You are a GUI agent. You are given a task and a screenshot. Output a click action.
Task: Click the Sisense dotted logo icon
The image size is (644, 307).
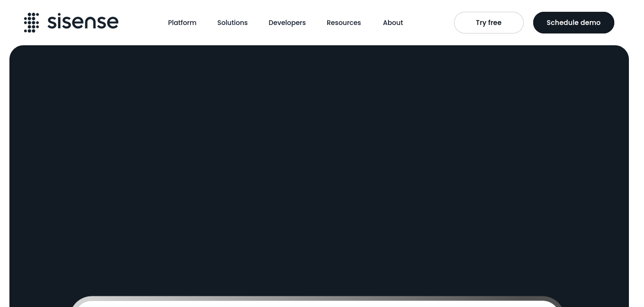tap(32, 23)
